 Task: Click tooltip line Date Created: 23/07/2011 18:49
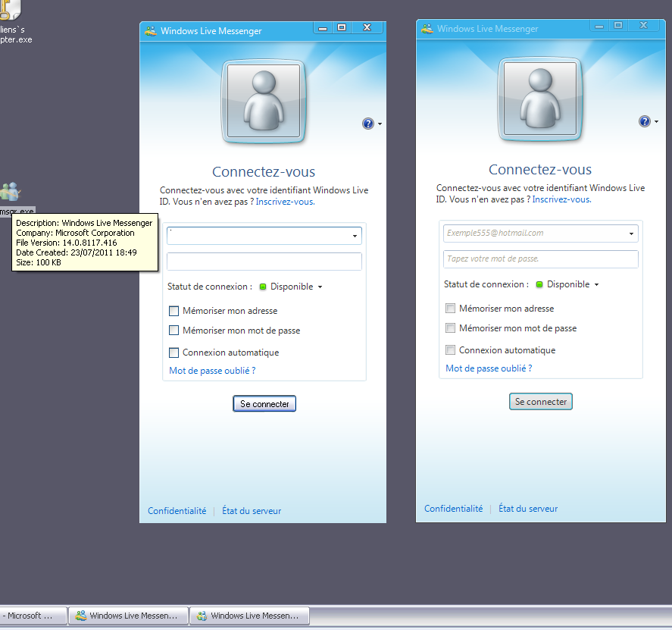pyautogui.click(x=77, y=252)
